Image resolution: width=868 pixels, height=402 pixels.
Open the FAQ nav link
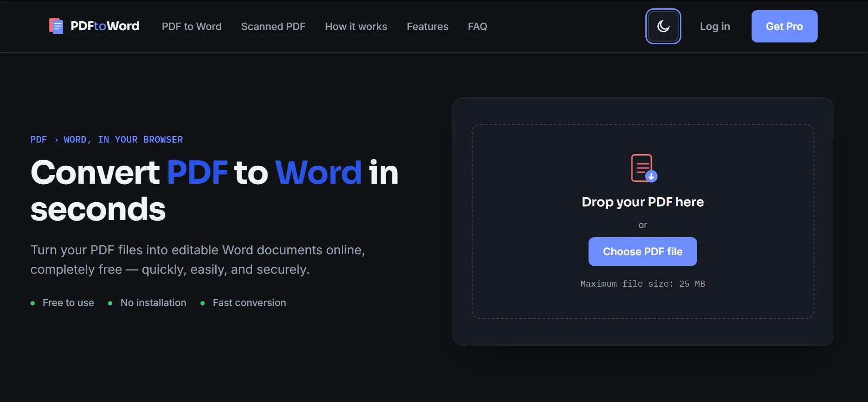[478, 26]
